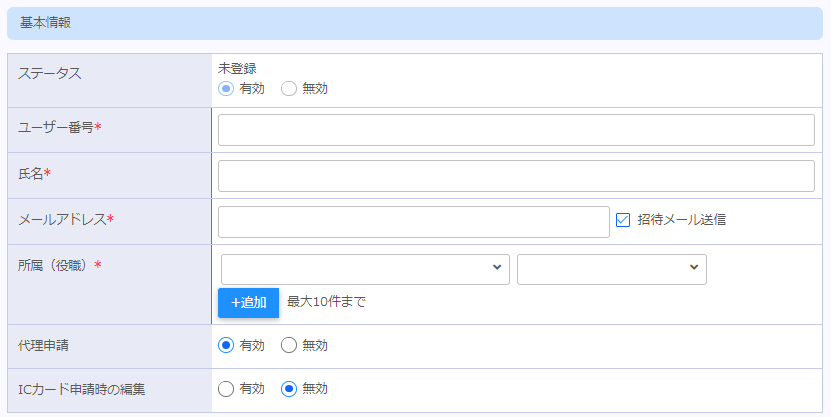Uncheck the 招待メール送信 checkbox
This screenshot has height=417, width=831.
coord(623,220)
